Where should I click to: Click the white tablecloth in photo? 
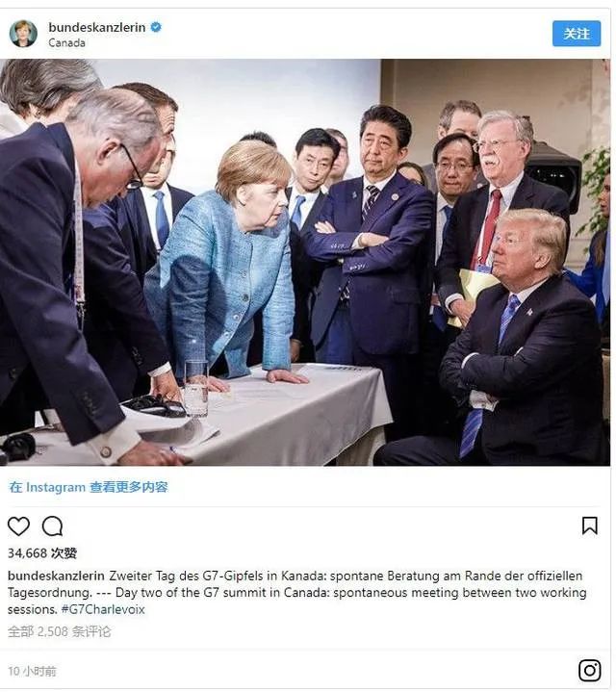[x=282, y=415]
